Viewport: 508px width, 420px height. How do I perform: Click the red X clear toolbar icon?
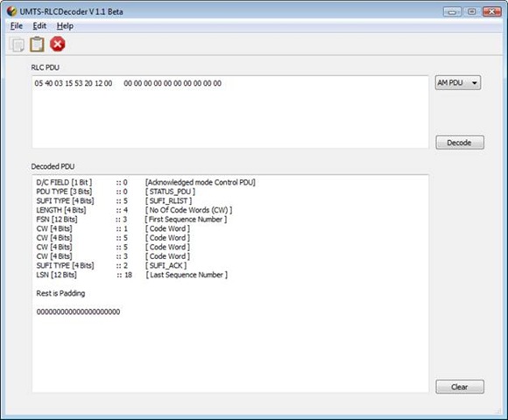pos(57,44)
